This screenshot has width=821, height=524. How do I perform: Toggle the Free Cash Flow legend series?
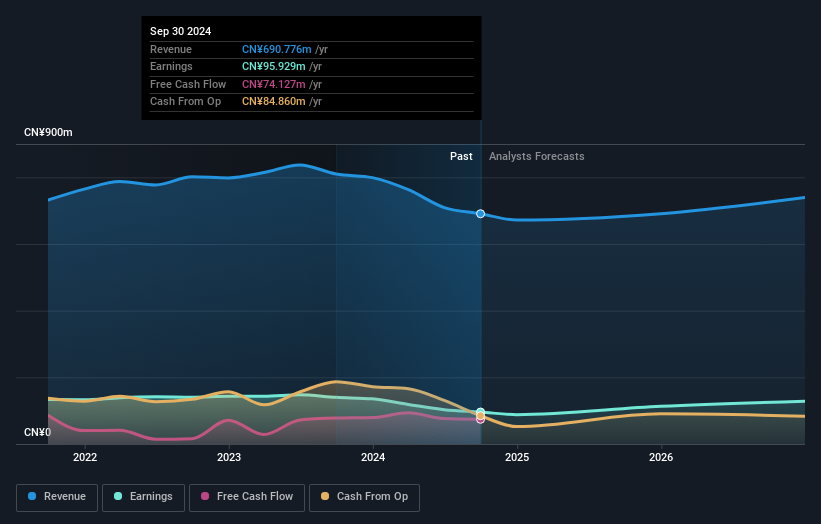point(247,497)
